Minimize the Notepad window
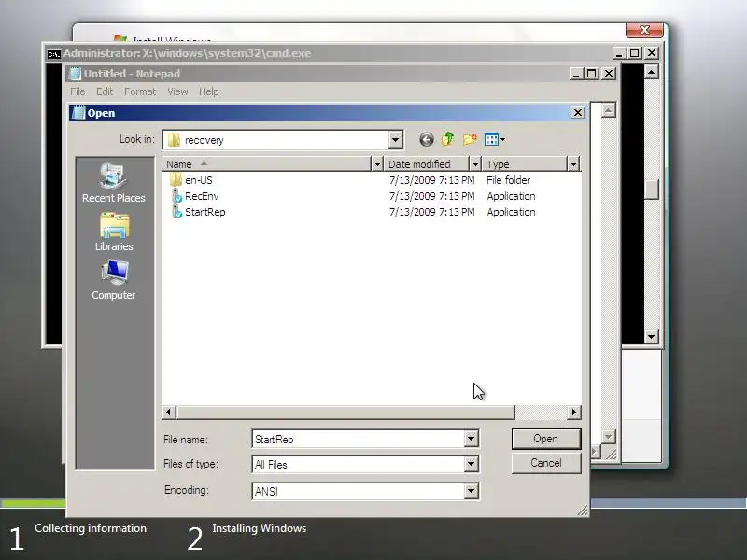This screenshot has width=747, height=560. click(x=576, y=74)
